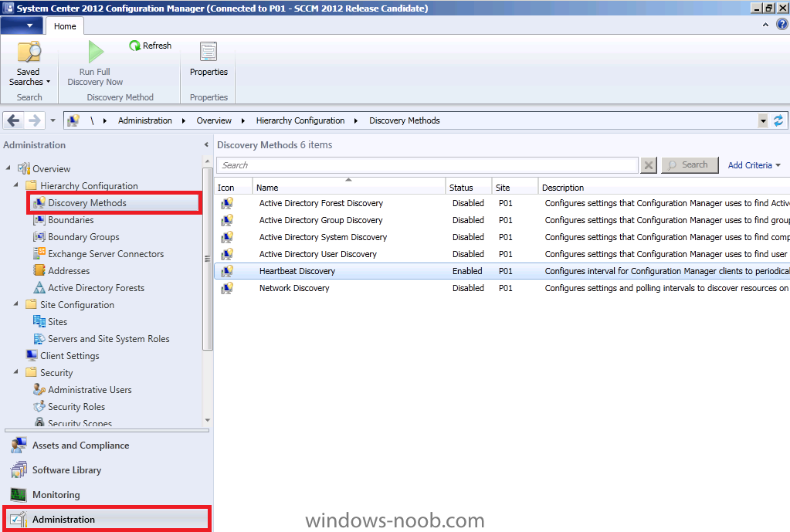
Task: Sort the list by Site column
Action: (515, 187)
